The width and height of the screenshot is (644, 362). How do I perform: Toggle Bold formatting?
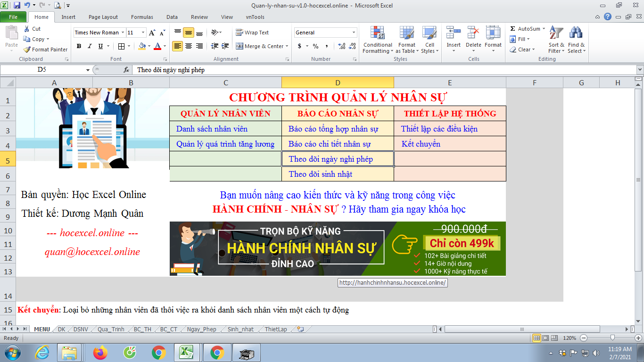[79, 46]
